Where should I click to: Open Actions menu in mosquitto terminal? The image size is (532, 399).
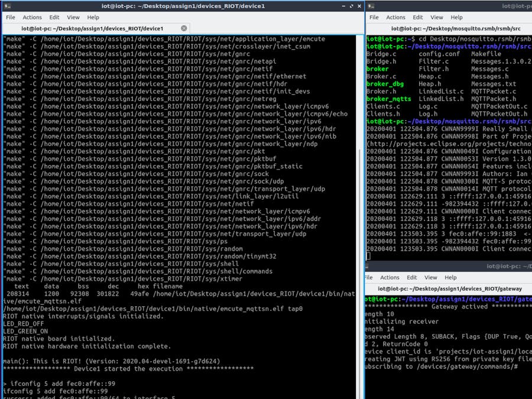tap(395, 17)
